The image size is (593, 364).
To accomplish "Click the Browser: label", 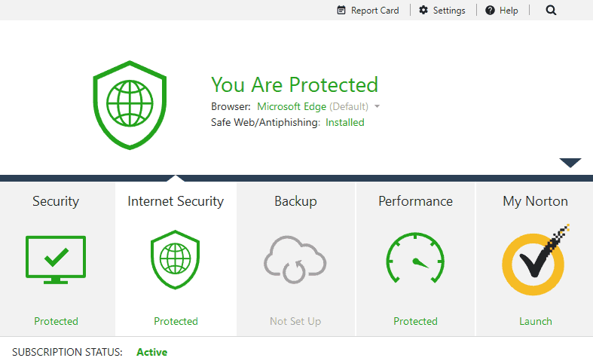I will click(x=231, y=107).
